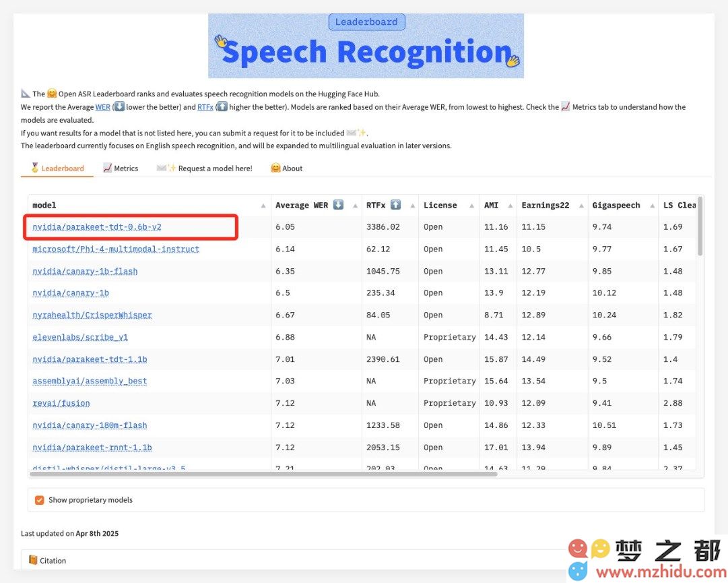This screenshot has width=728, height=583.
Task: Click the value 2.88 in revai/fusion row
Action: pyautogui.click(x=673, y=403)
